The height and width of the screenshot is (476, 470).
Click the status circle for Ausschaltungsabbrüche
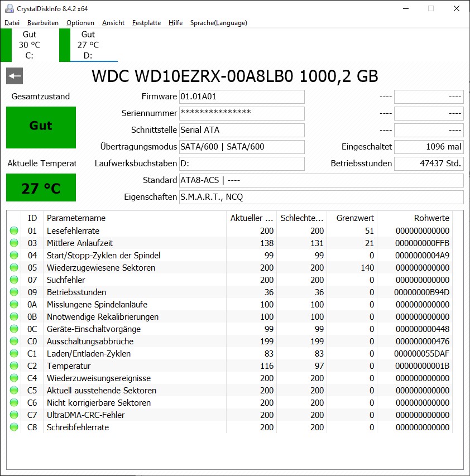coord(14,341)
